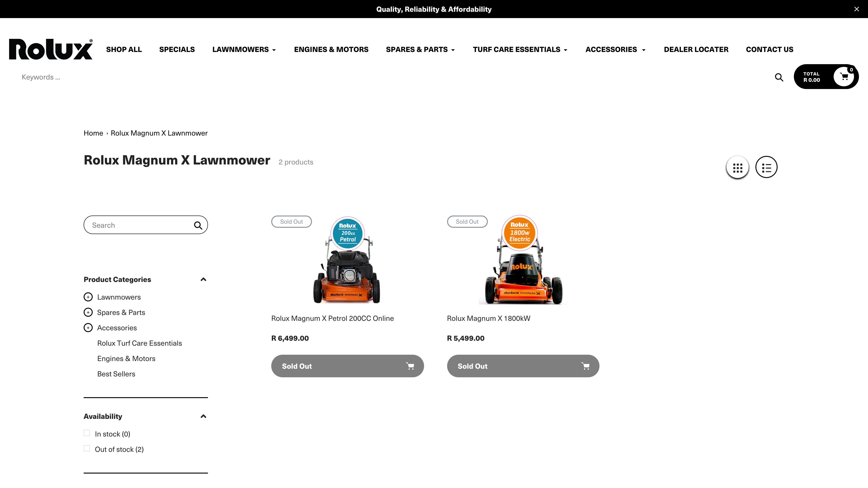The width and height of the screenshot is (868, 488).
Task: Open the SPECIALS menu item
Action: (x=177, y=49)
